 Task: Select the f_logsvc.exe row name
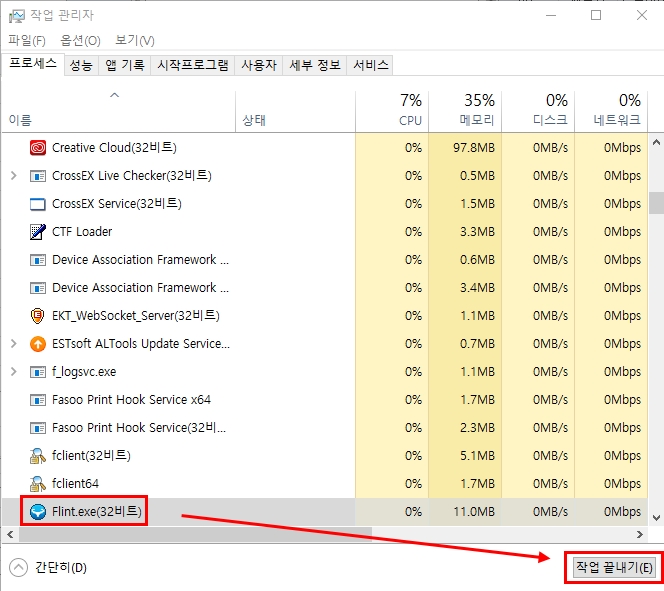click(84, 372)
